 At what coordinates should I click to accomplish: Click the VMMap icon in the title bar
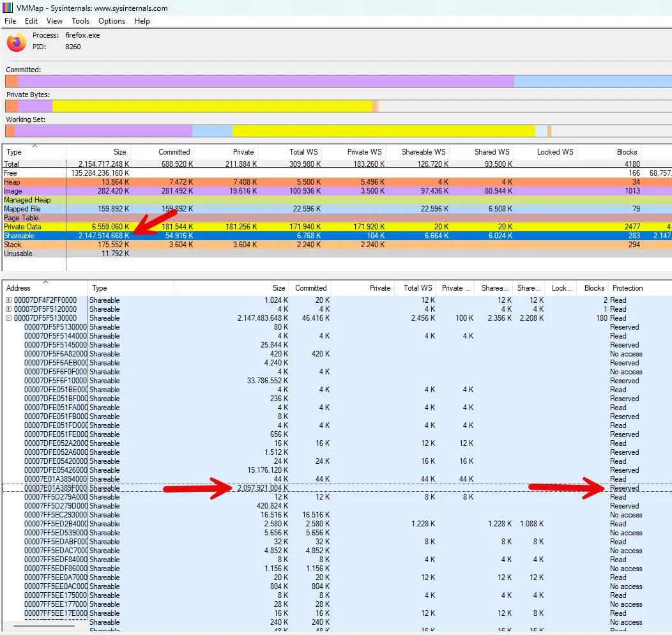(x=8, y=8)
